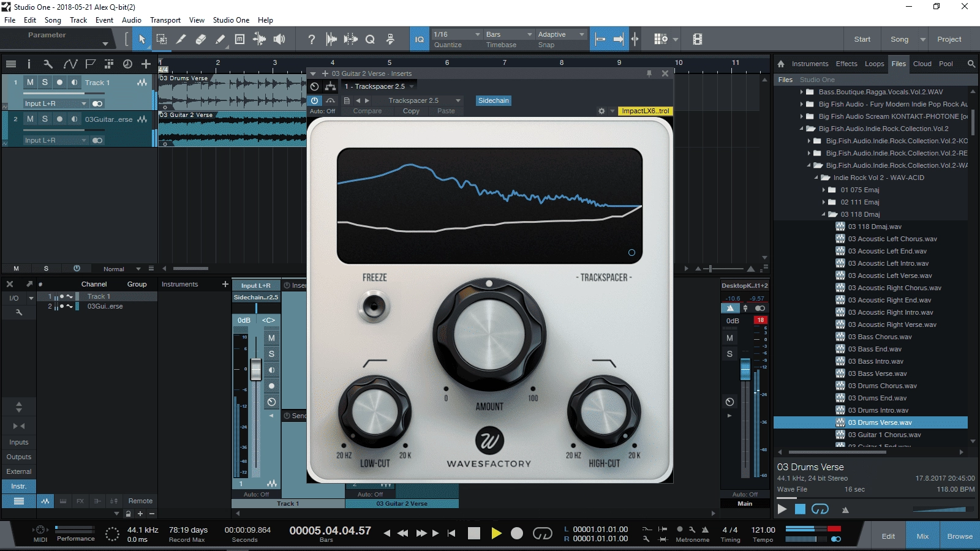Expand Bass.Boutique.Ragga.Vocals folder

click(x=802, y=92)
